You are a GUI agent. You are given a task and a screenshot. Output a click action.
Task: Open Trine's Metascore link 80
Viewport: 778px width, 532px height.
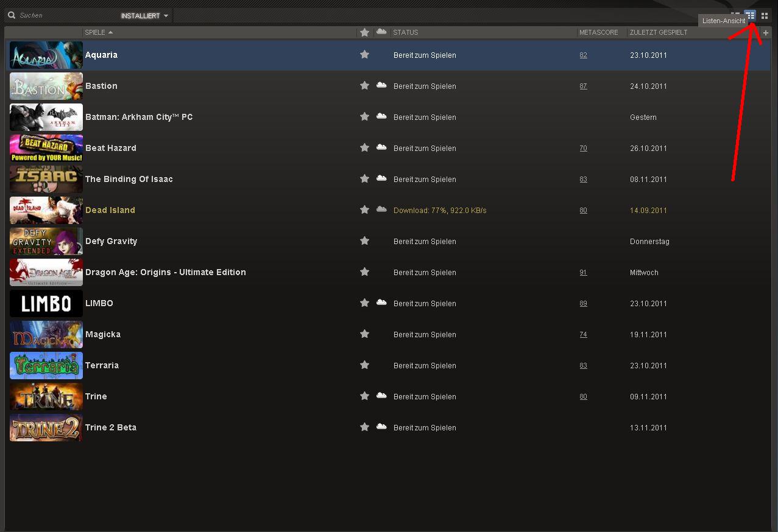(x=583, y=397)
